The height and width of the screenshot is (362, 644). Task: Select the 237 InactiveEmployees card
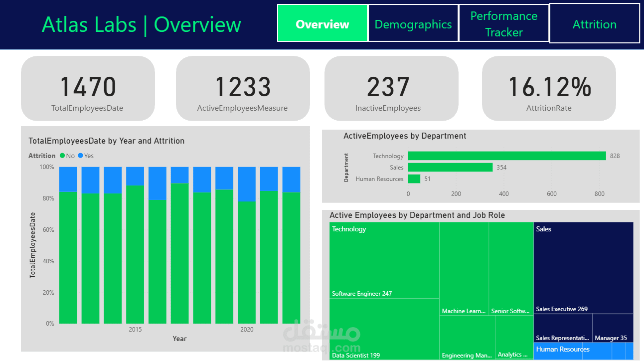[391, 88]
